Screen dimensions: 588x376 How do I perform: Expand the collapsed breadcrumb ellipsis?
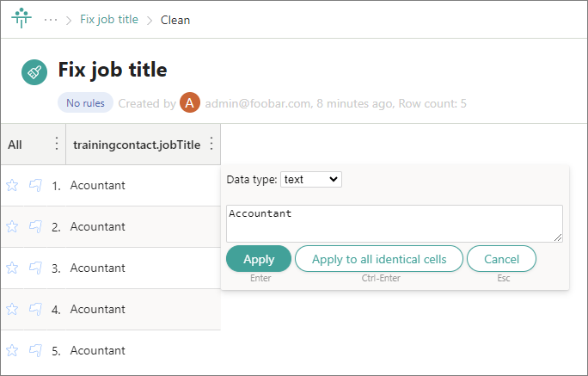click(51, 20)
